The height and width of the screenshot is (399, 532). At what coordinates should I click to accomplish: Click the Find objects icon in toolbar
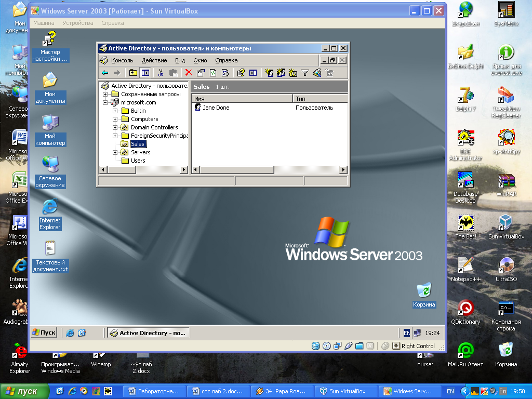[x=317, y=73]
